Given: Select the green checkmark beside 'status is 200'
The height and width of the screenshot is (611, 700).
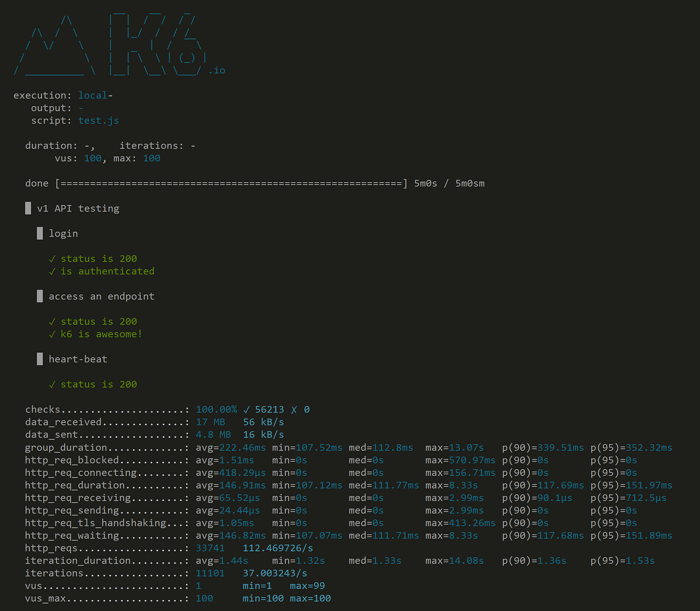Looking at the screenshot, I should 52,258.
